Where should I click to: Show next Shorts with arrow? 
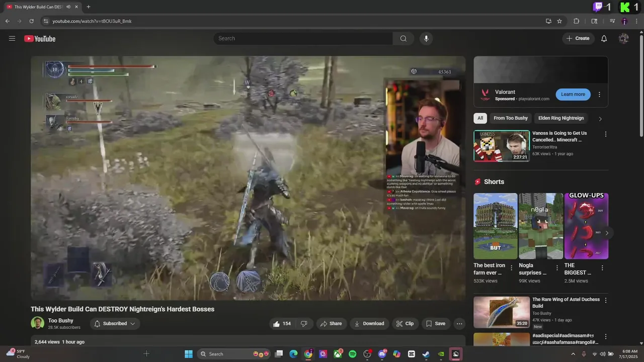pos(607,233)
